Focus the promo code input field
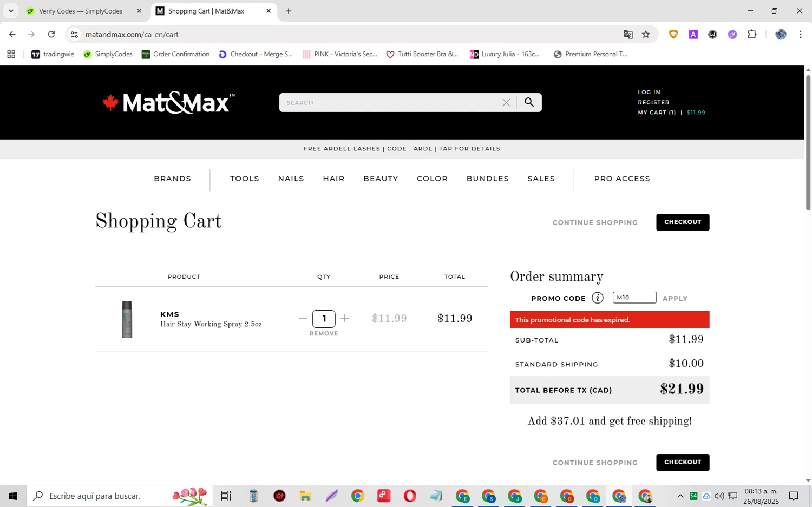This screenshot has height=507, width=812. (x=634, y=298)
